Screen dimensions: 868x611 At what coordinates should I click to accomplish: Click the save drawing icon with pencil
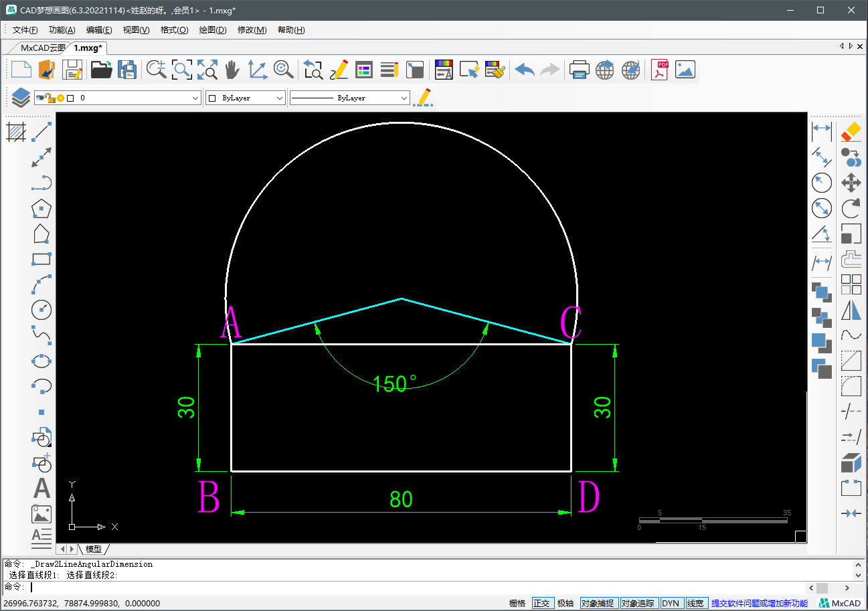click(x=72, y=70)
